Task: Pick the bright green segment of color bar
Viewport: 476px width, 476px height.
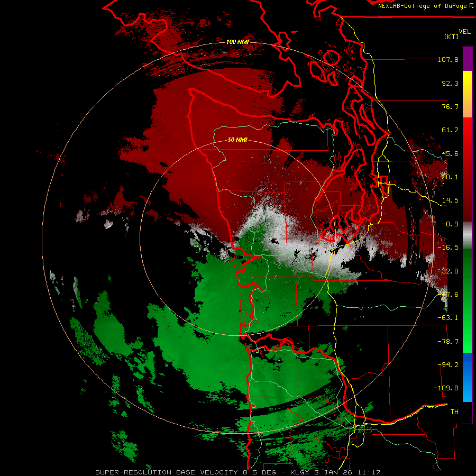Action: pos(467,300)
